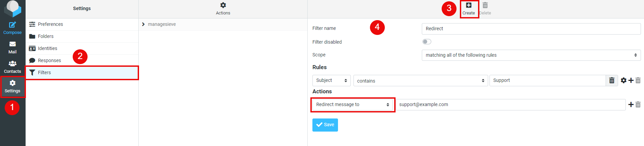Open the Subject header dropdown
This screenshot has width=644, height=146.
tap(331, 81)
